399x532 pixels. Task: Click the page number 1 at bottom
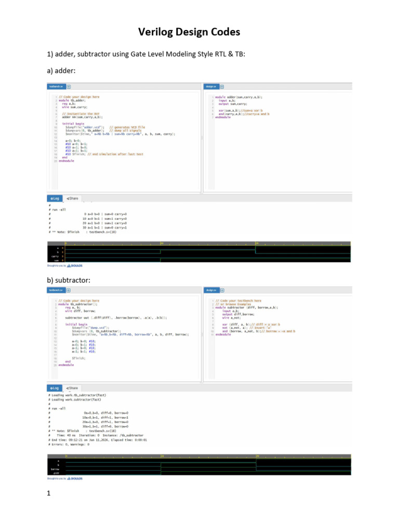point(48,494)
